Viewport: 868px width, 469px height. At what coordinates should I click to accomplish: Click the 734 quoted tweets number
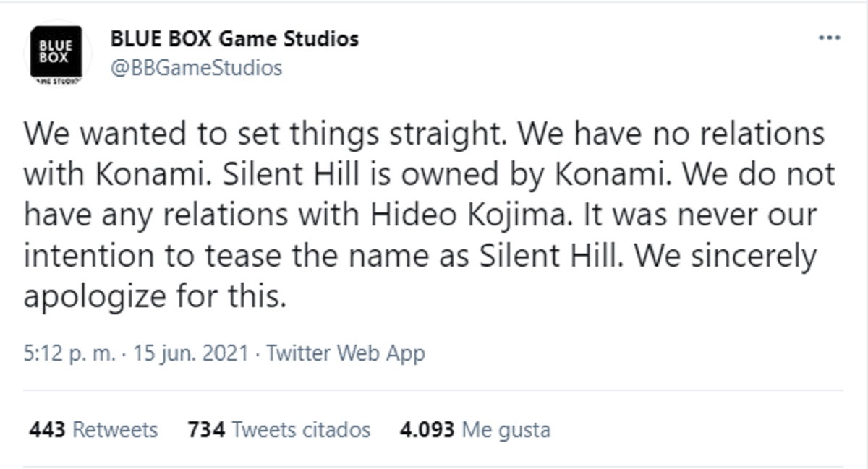coord(206,430)
